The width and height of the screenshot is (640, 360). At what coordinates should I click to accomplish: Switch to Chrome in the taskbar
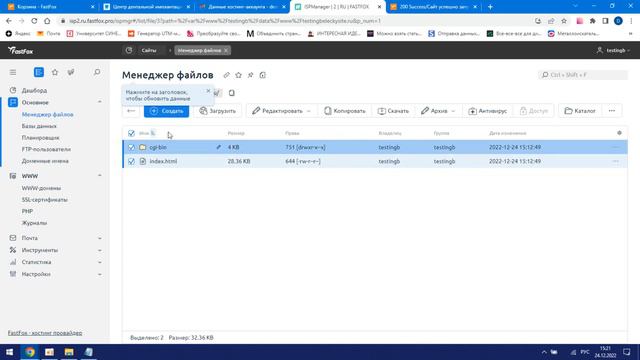pos(29,352)
